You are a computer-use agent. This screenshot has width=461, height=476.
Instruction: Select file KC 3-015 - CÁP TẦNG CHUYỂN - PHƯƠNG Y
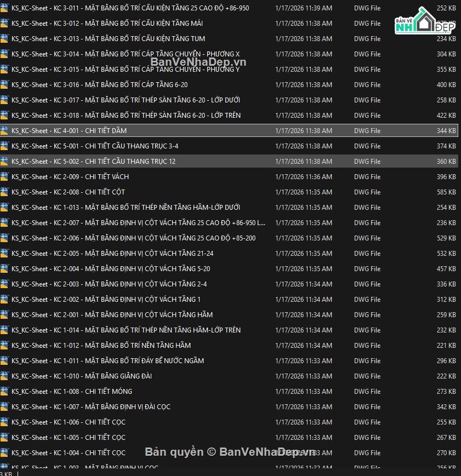pos(126,69)
